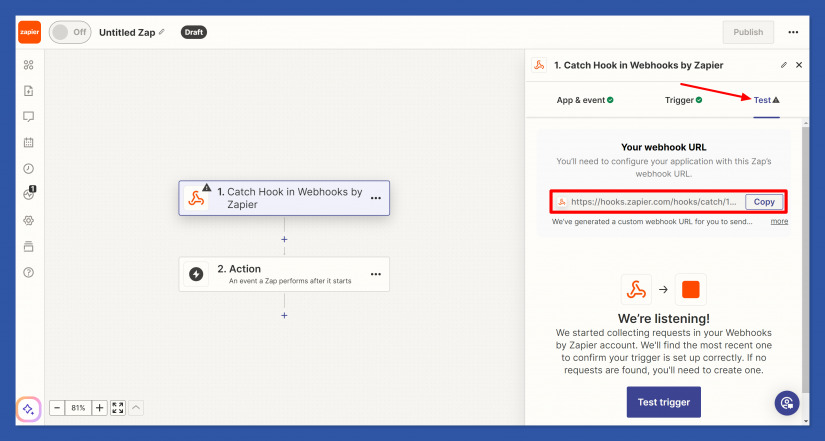825x441 pixels.
Task: Click the We're listening! heading
Action: 663,318
